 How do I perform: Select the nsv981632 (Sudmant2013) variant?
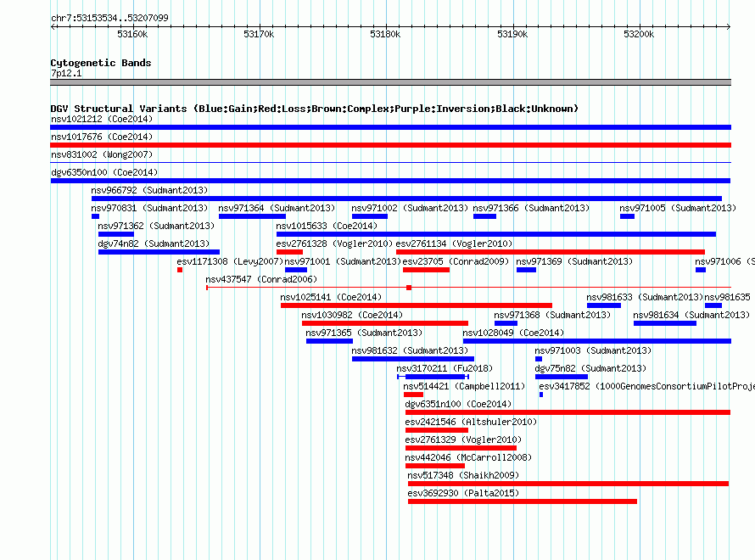tap(410, 350)
